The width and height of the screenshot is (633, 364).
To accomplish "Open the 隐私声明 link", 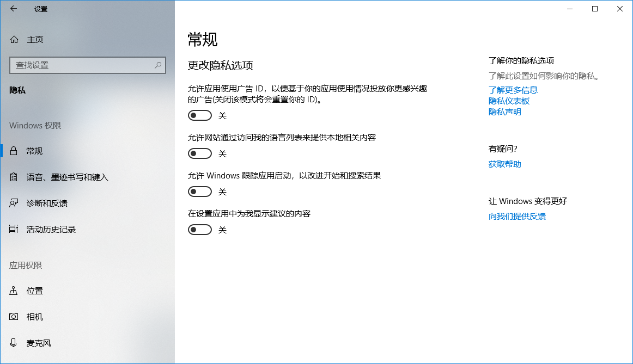I will 504,112.
